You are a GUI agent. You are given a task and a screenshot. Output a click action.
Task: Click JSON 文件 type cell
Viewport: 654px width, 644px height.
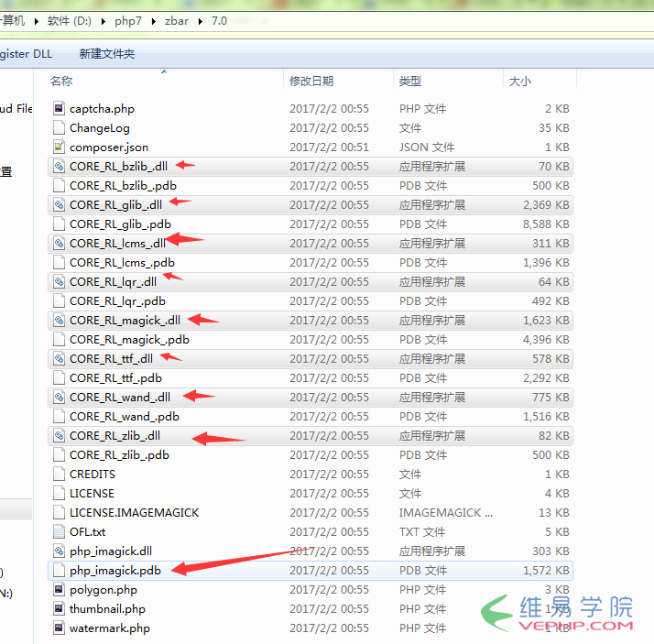point(427,147)
